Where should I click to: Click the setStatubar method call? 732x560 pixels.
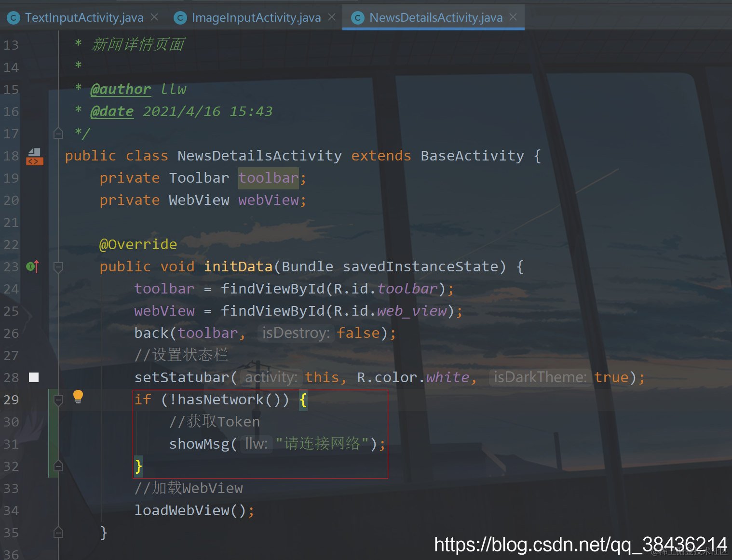pyautogui.click(x=182, y=377)
